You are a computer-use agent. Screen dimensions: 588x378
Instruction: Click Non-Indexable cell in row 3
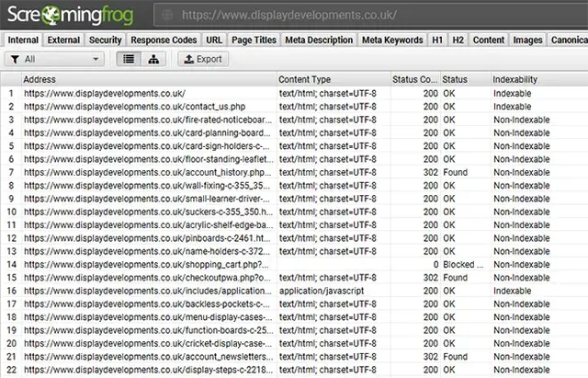(522, 120)
